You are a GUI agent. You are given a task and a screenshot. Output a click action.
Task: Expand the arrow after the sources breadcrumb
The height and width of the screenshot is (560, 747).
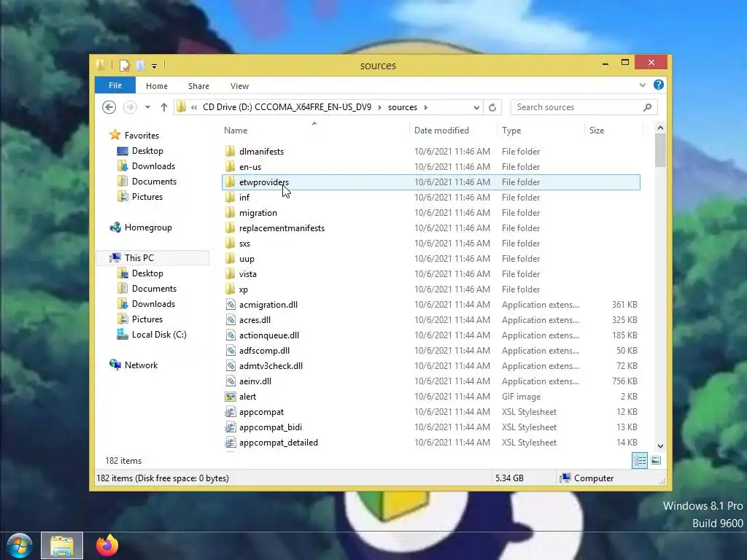click(x=426, y=107)
